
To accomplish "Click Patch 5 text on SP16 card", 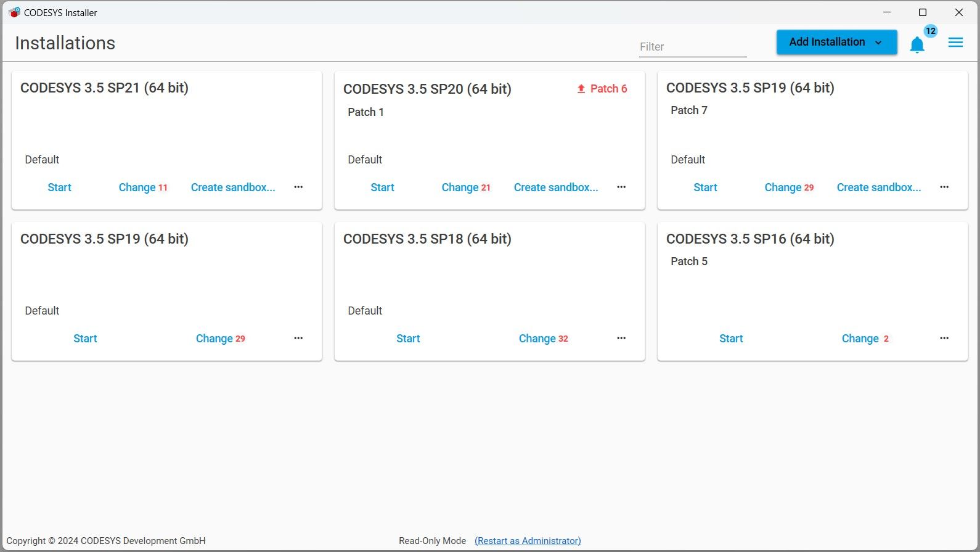I will pyautogui.click(x=689, y=262).
